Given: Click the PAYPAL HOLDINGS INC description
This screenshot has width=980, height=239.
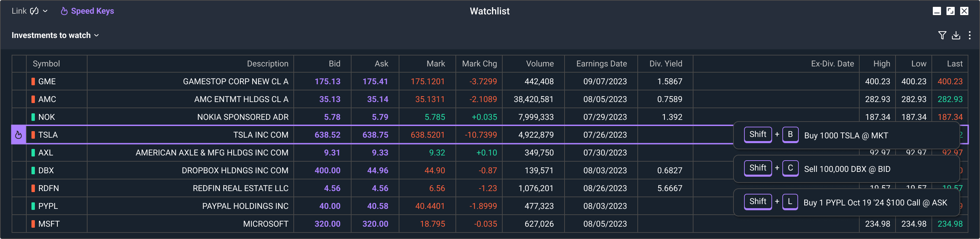Looking at the screenshot, I should [246, 206].
